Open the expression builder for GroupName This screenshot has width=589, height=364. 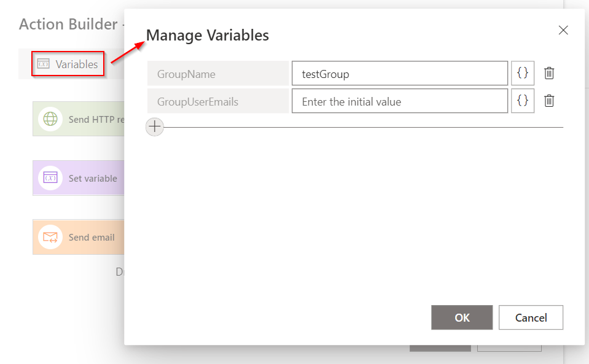coord(523,72)
